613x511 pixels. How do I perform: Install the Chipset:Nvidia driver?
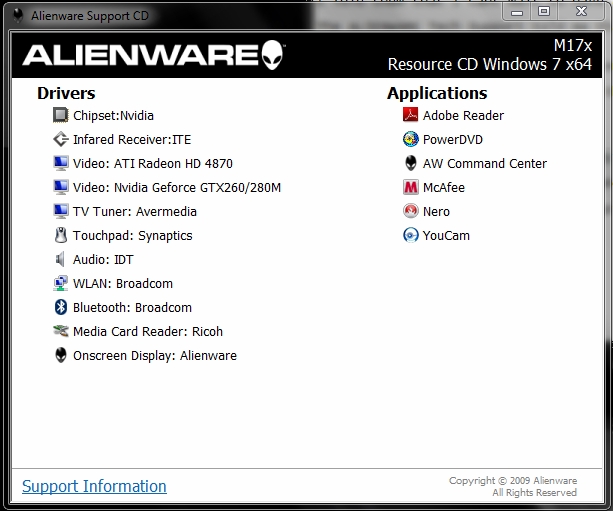pos(113,116)
